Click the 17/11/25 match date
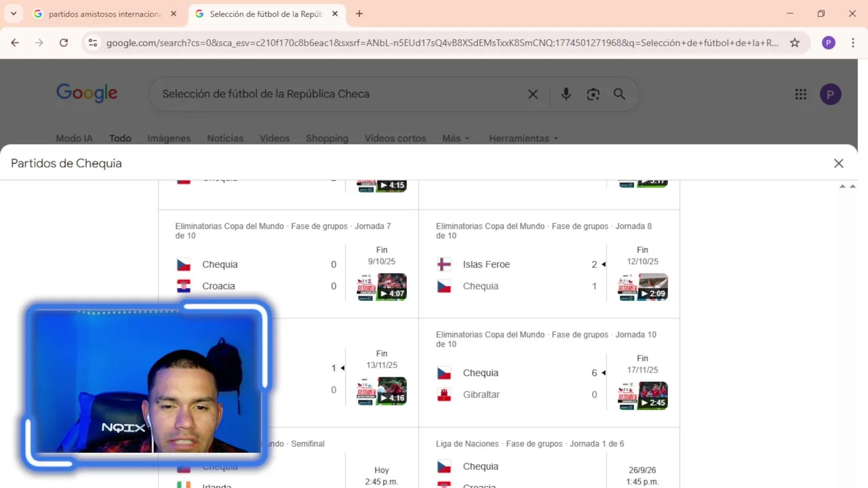This screenshot has width=868, height=488. [x=643, y=370]
